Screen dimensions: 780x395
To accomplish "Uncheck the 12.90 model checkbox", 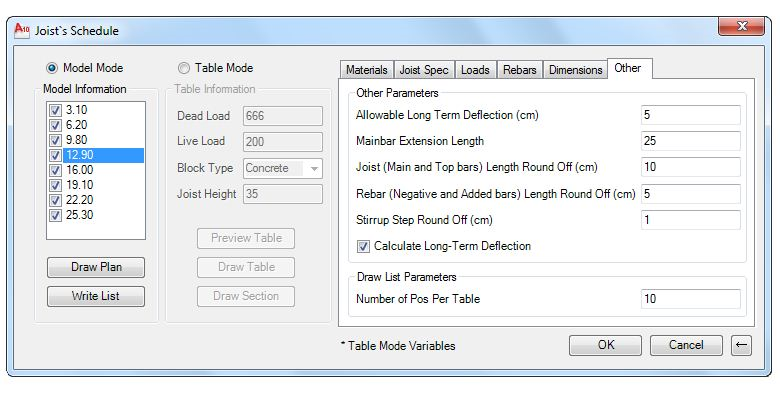I will click(55, 155).
